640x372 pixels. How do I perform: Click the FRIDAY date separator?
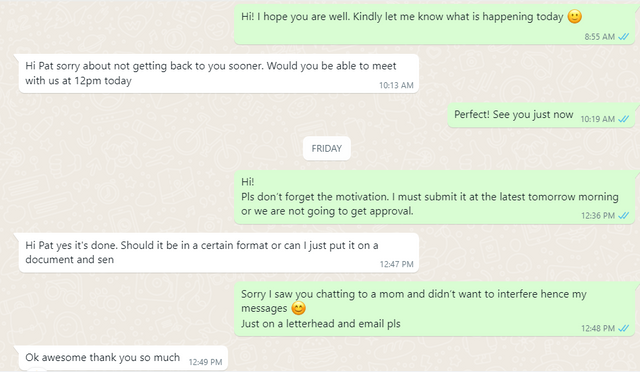coord(327,149)
